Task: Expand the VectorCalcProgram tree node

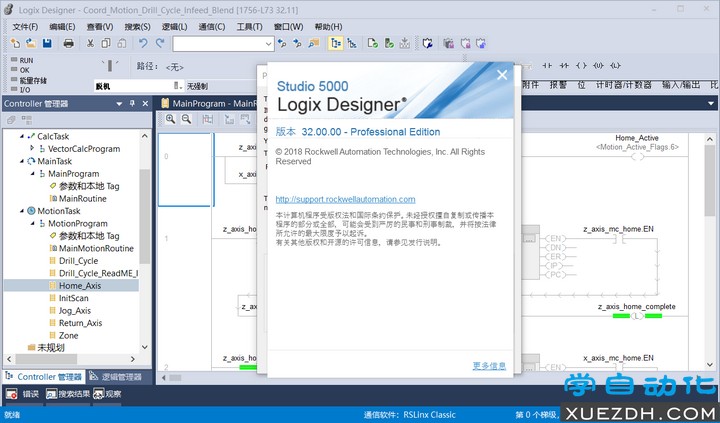Action: tap(32, 148)
